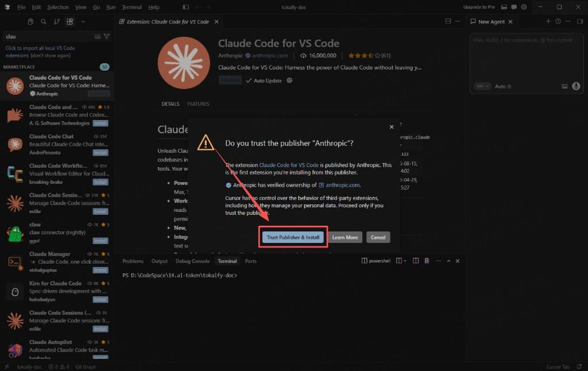This screenshot has height=371, width=588.
Task: Expand the additional views chevron in sidebar header
Action: point(83,22)
